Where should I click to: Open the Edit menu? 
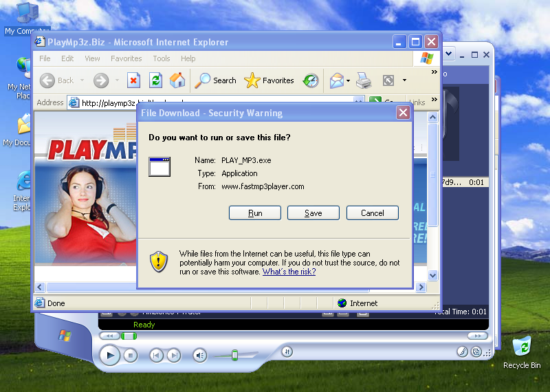[67, 58]
